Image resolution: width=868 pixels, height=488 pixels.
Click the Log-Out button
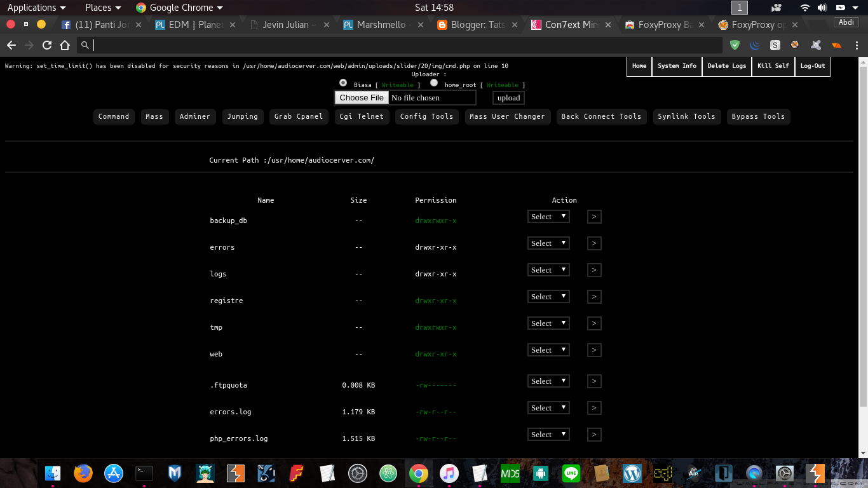tap(813, 66)
